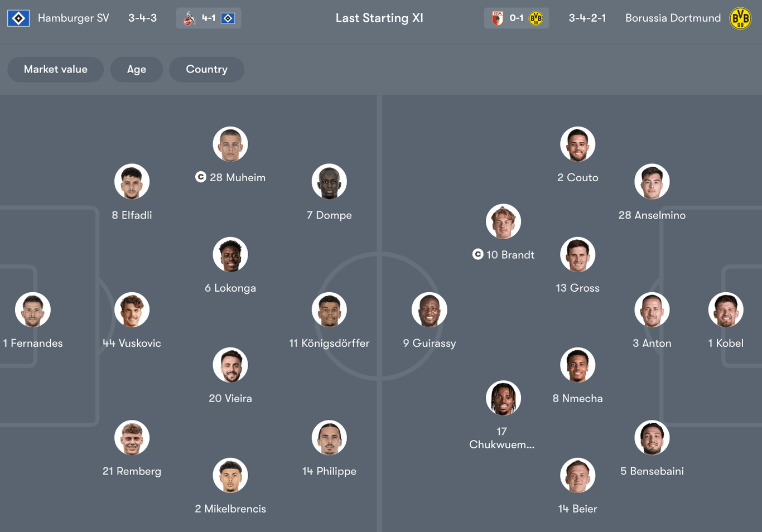Screen dimensions: 762x532
Task: Toggle the Age display
Action: coord(137,69)
